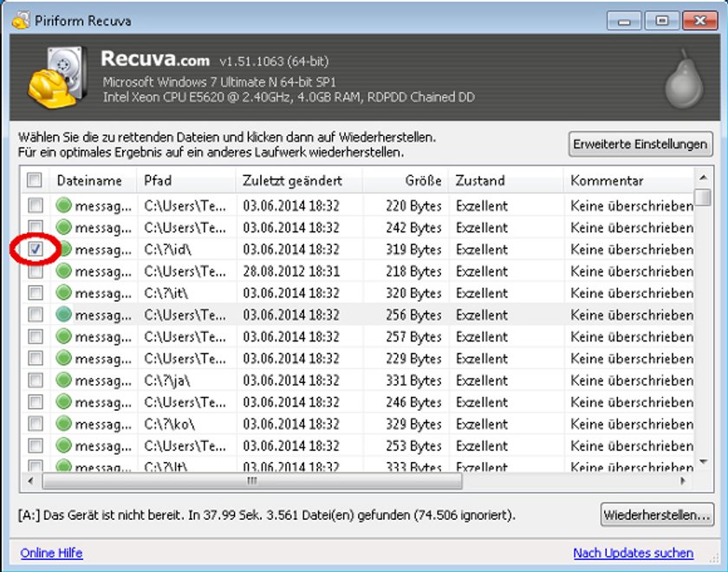The width and height of the screenshot is (728, 572).
Task: Select the path cell C:\?\it\
Action: click(x=166, y=293)
